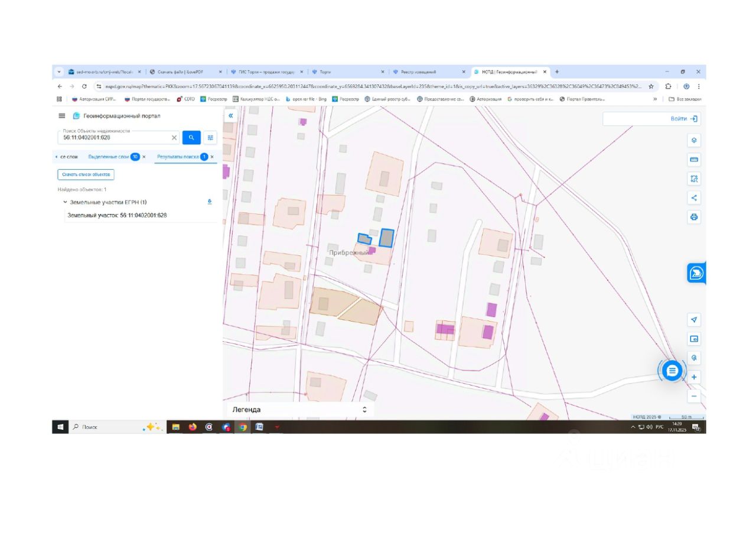Click Скачать список объектов button
The width and height of the screenshot is (756, 535).
coord(86,174)
